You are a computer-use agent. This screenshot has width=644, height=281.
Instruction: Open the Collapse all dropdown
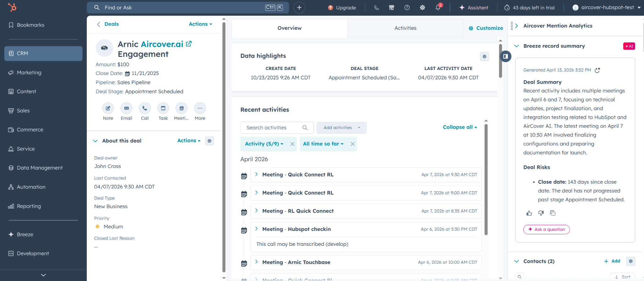[460, 127]
